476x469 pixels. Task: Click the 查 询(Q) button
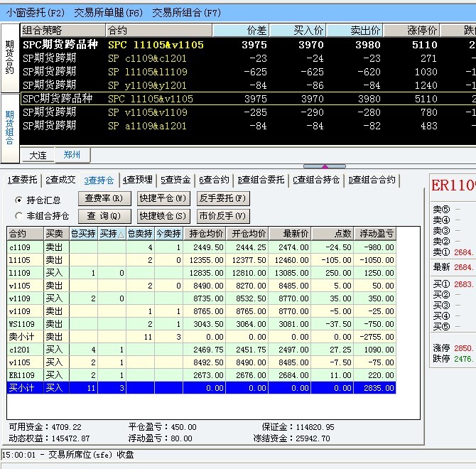[x=104, y=216]
